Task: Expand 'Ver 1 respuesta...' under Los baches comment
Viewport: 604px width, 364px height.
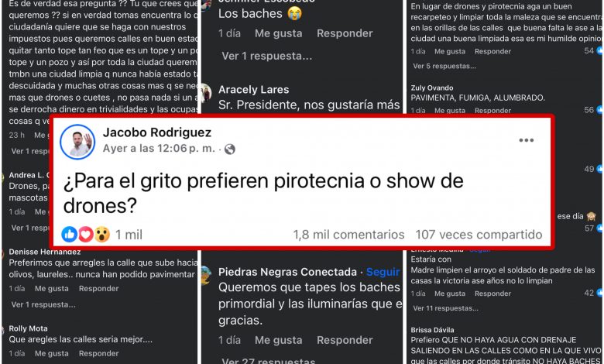Action: pos(266,56)
